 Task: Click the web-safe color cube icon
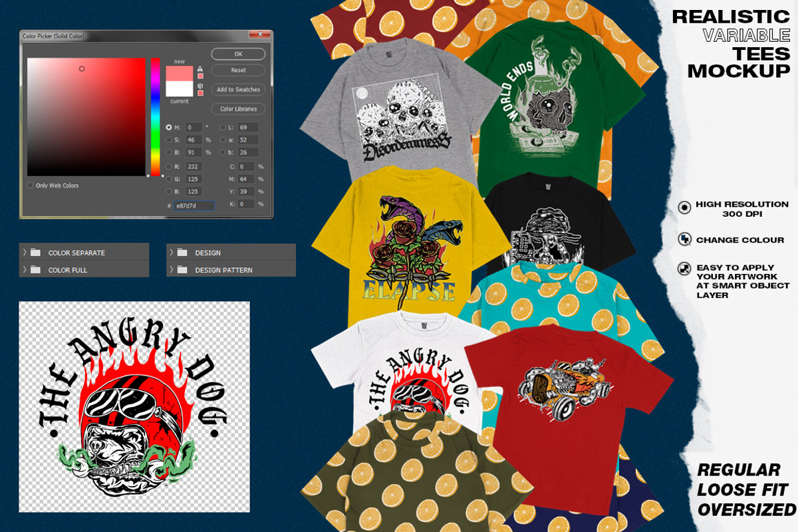(x=200, y=85)
